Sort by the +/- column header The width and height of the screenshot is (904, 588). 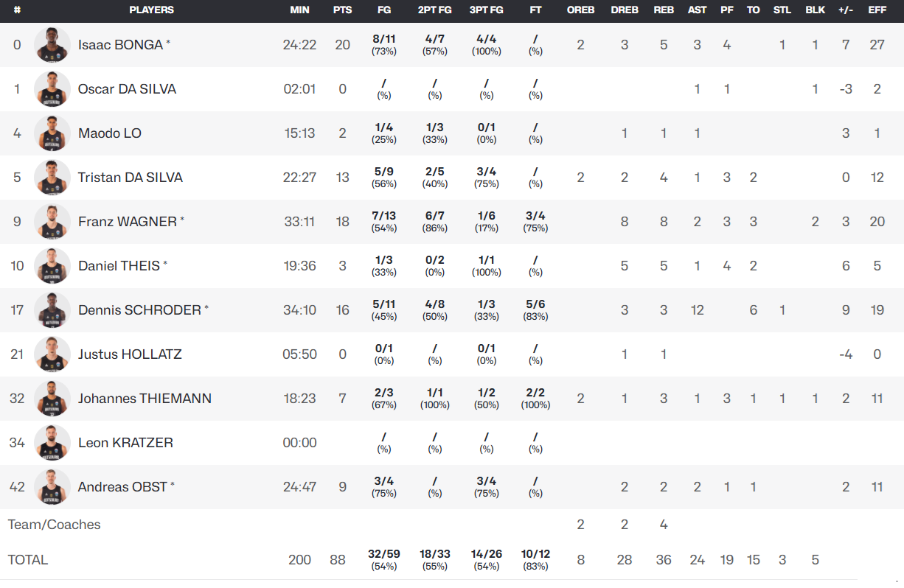click(x=846, y=10)
